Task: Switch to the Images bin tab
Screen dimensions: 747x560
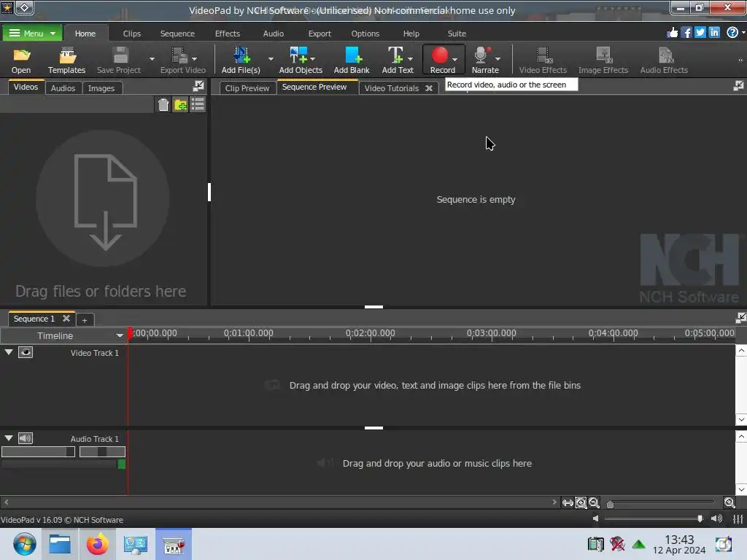Action: pyautogui.click(x=101, y=88)
